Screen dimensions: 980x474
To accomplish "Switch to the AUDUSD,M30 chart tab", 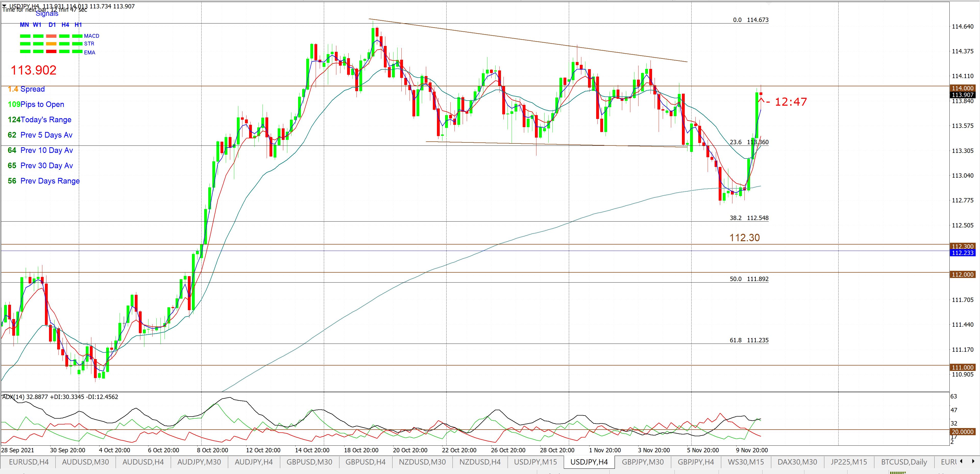I will [85, 462].
